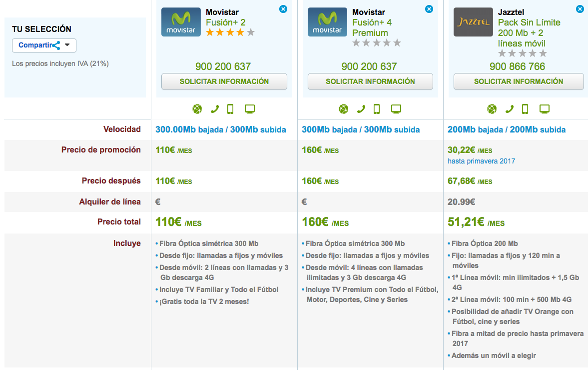The width and height of the screenshot is (588, 370).
Task: Click 'Incluye TV Familiar y Todo el Fútbol'
Action: point(219,289)
